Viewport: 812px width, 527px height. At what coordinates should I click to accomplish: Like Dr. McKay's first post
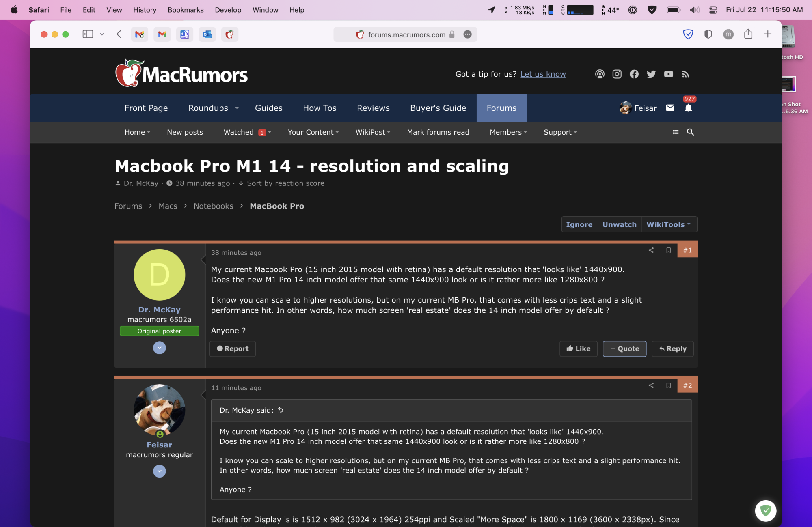[578, 349]
